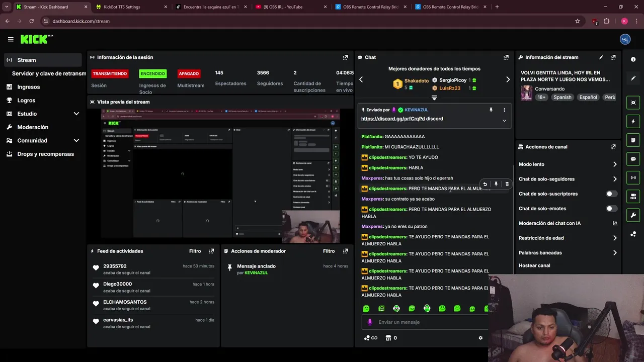Image resolution: width=644 pixels, height=362 pixels.
Task: Expand Comunidad section in left sidebar
Action: (76, 141)
